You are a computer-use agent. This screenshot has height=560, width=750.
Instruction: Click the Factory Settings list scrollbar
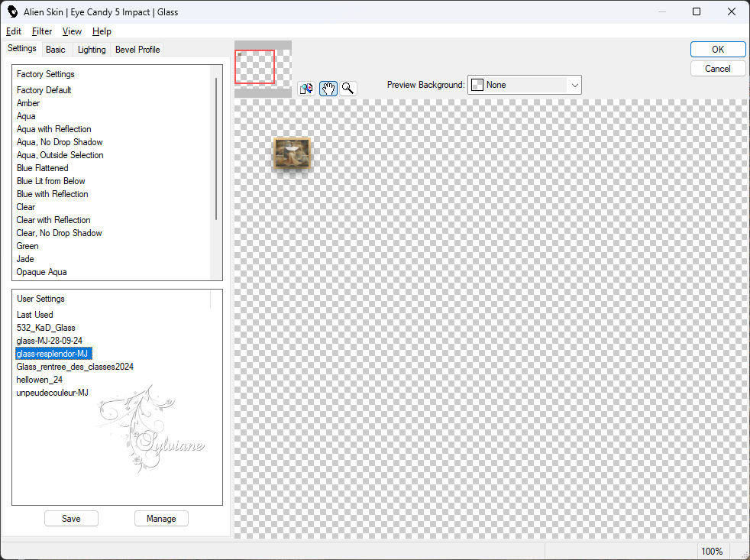[x=216, y=148]
